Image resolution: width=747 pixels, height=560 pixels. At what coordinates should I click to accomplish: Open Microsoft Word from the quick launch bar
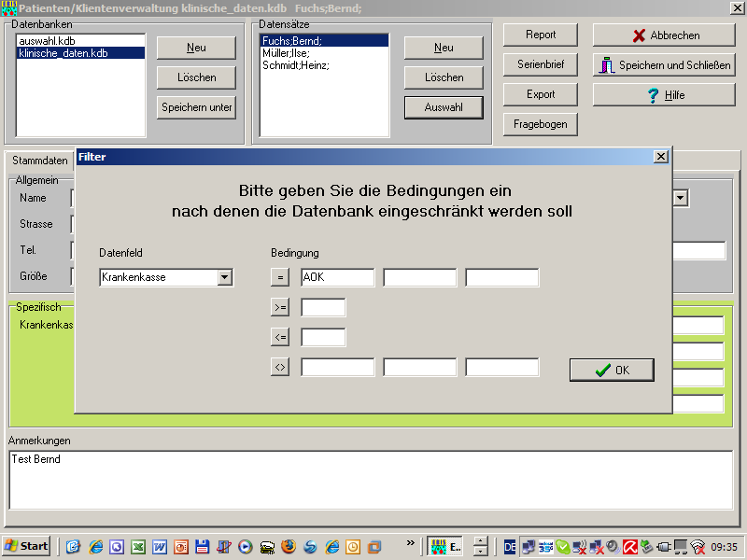pyautogui.click(x=159, y=548)
